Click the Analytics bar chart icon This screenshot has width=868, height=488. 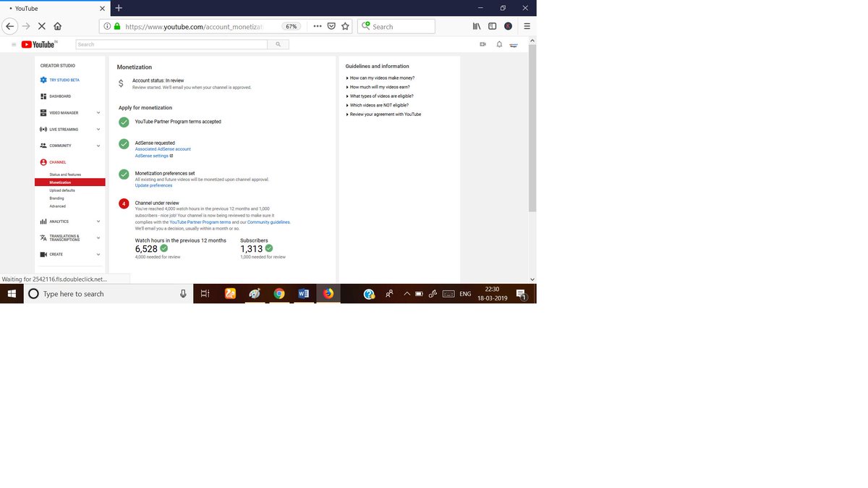43,222
